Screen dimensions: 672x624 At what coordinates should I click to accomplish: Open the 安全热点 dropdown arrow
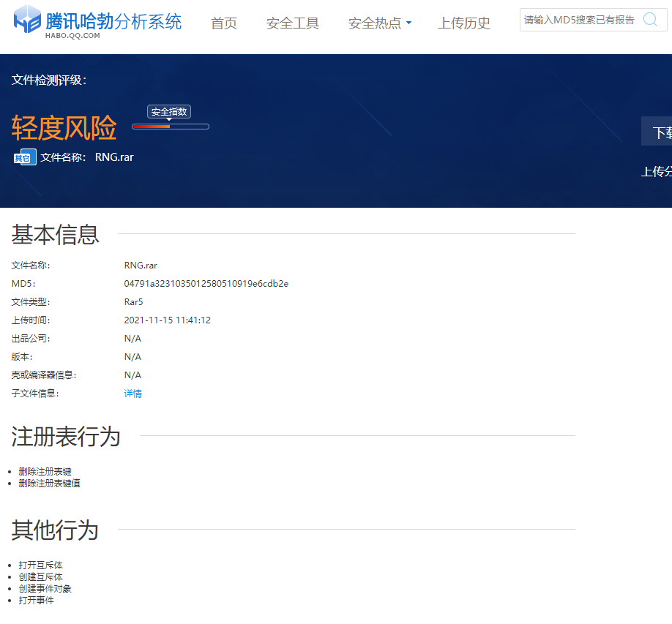click(408, 23)
